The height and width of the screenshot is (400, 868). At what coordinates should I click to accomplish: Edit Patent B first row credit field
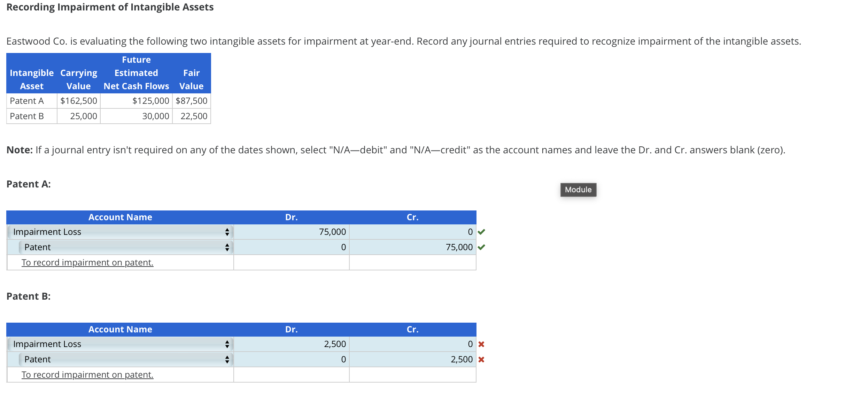413,344
